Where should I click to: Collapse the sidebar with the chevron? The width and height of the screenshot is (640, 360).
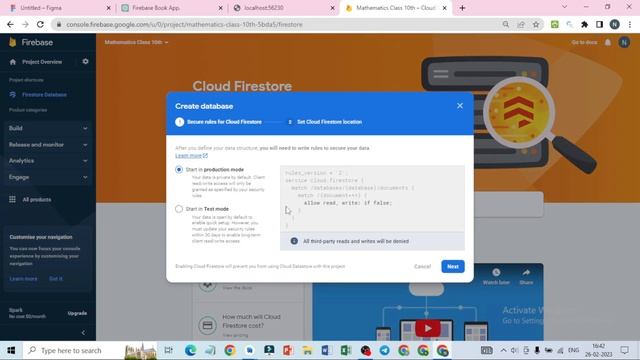(x=83, y=333)
